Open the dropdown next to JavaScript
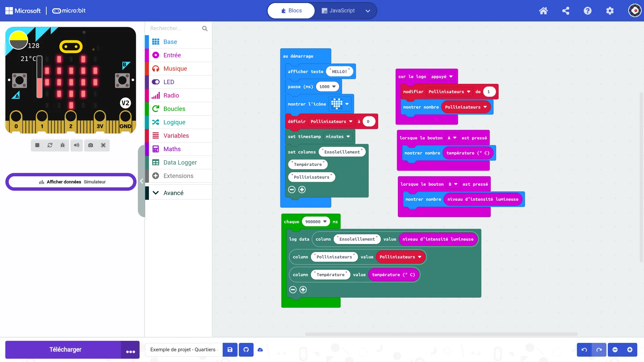 point(368,11)
